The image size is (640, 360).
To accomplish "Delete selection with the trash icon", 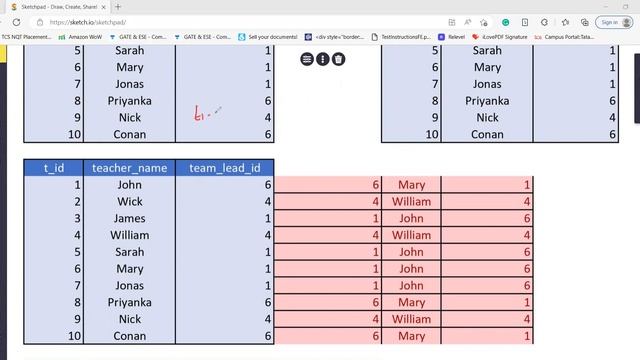I will coord(338,59).
